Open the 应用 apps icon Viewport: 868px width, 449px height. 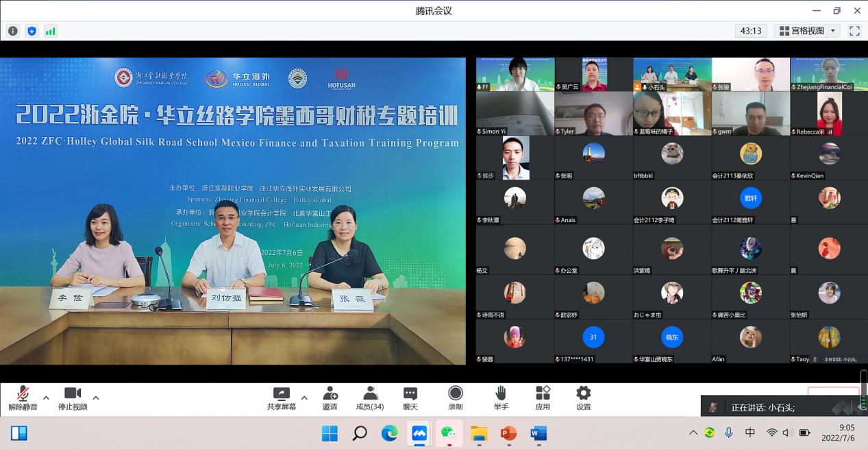[x=543, y=398]
